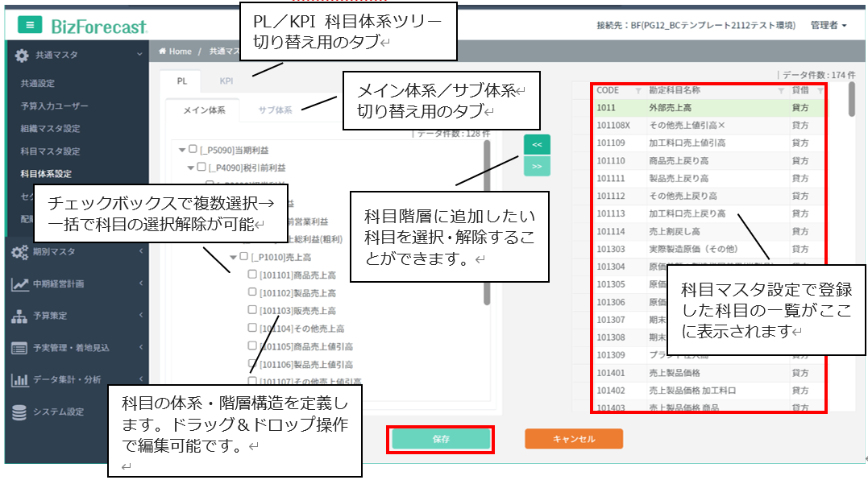Viewport: 868px width, 480px height.
Task: Click the 予算策定 hierarchy icon
Action: [20, 316]
